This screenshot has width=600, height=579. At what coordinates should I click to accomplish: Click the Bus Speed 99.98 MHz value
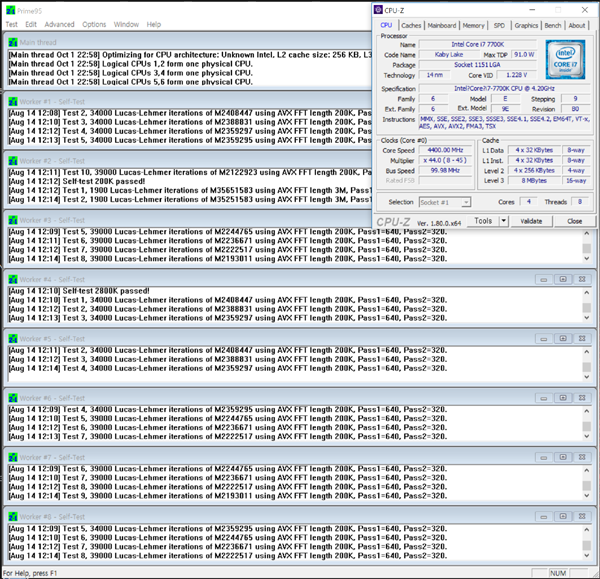[445, 170]
